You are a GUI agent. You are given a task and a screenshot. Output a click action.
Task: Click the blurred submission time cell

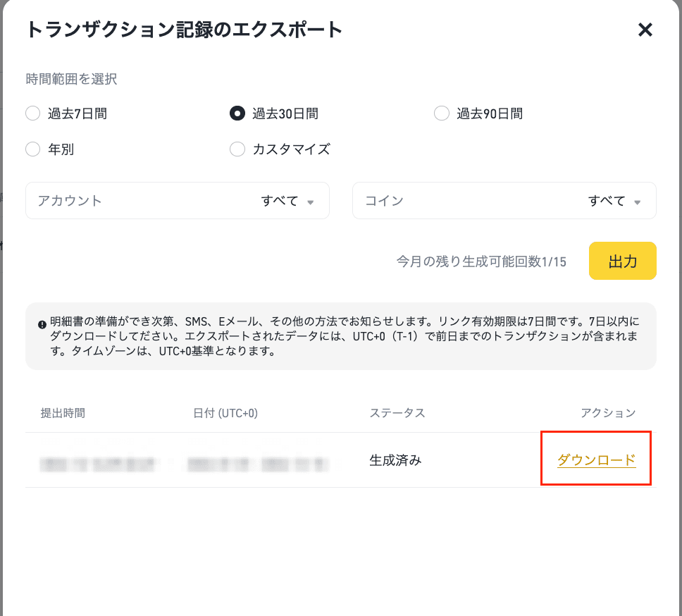(99, 464)
